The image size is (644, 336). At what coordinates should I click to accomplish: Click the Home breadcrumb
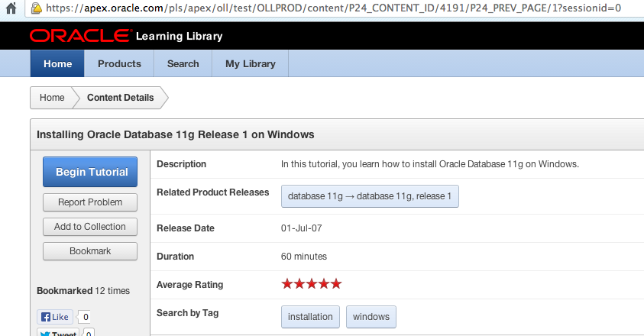tap(52, 98)
